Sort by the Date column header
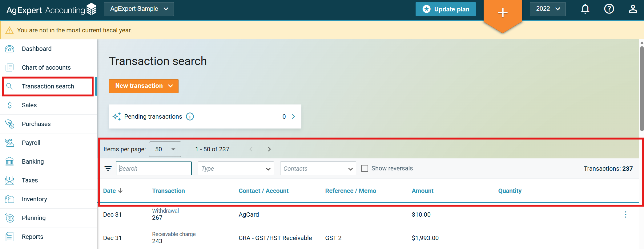This screenshot has height=249, width=644. pyautogui.click(x=113, y=191)
